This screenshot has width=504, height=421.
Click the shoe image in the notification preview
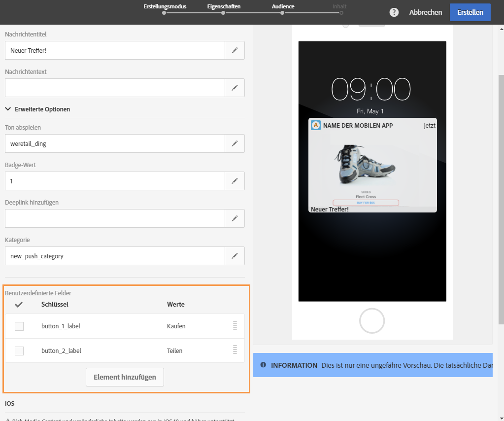coord(365,164)
